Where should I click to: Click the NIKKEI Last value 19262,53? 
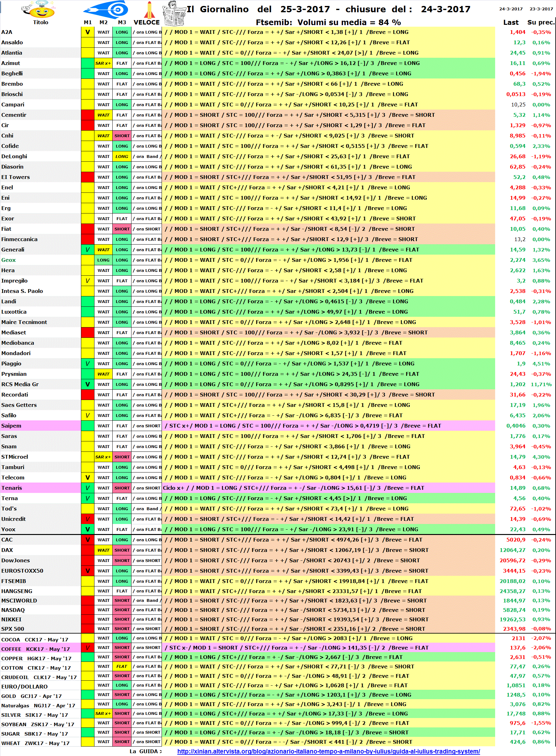coord(512,619)
